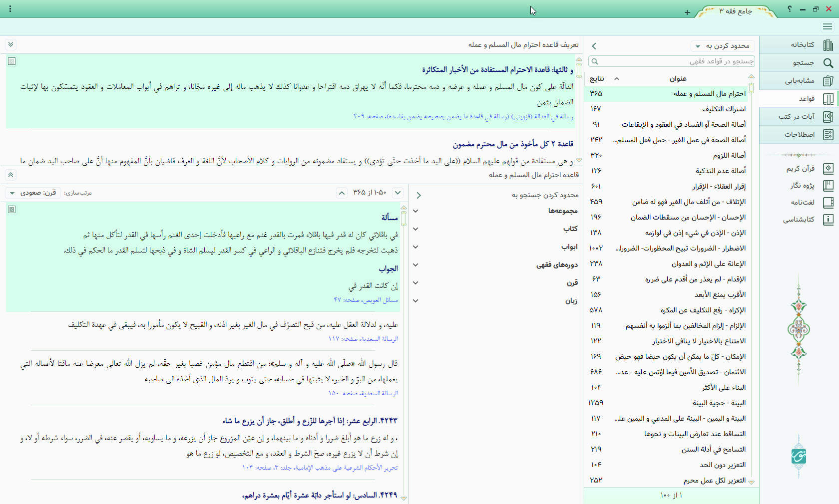Collapse the rules list panel arrow
This screenshot has height=504, width=839.
click(594, 46)
